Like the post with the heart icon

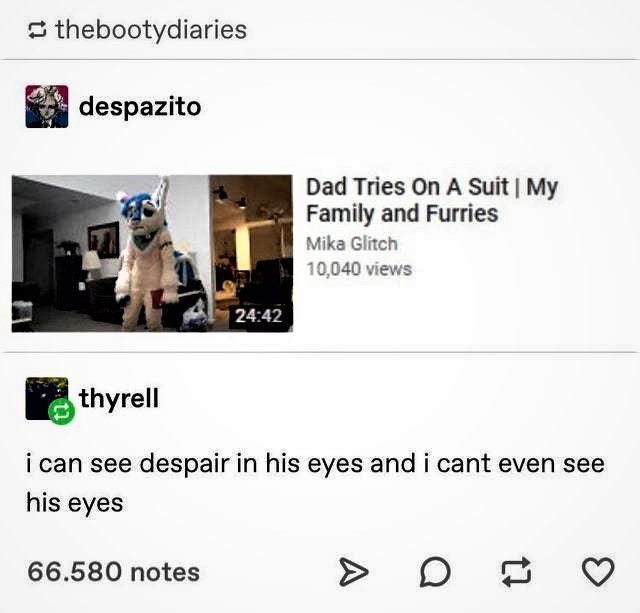point(598,572)
